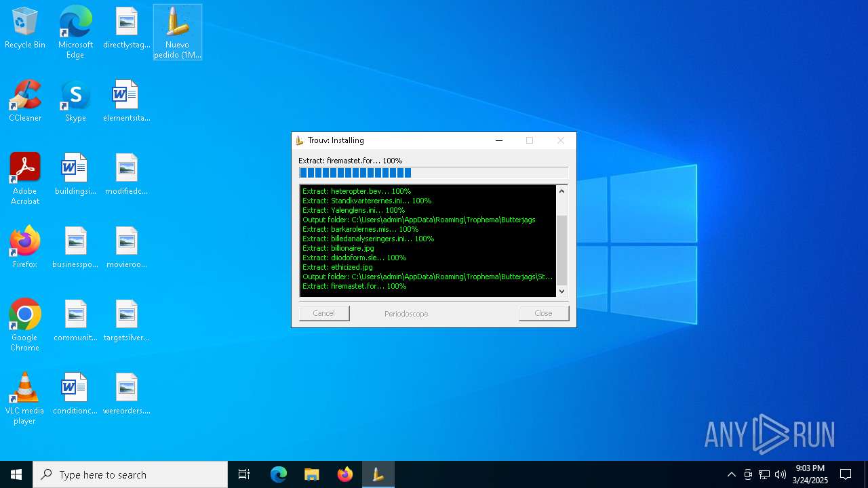Minimize the Trouv Installing window
This screenshot has width=868, height=488.
[x=499, y=140]
